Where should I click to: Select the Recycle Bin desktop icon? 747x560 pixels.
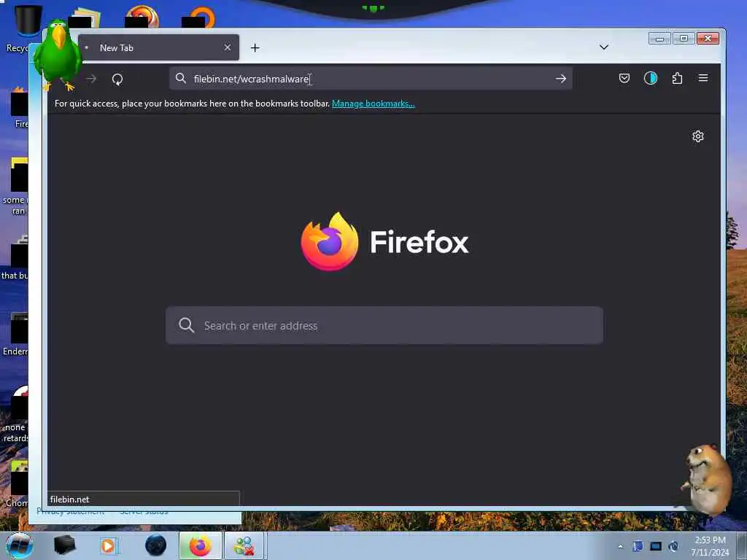[x=26, y=27]
